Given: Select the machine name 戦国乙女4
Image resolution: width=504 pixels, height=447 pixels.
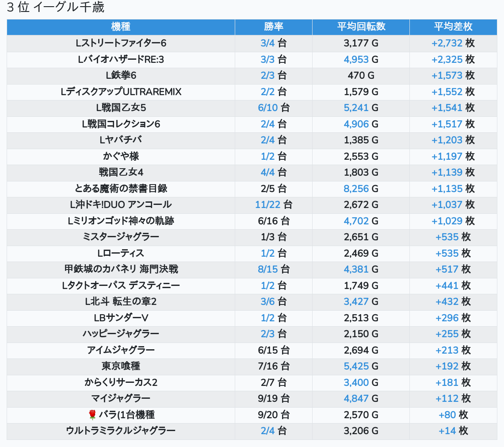Looking at the screenshot, I should 121,173.
